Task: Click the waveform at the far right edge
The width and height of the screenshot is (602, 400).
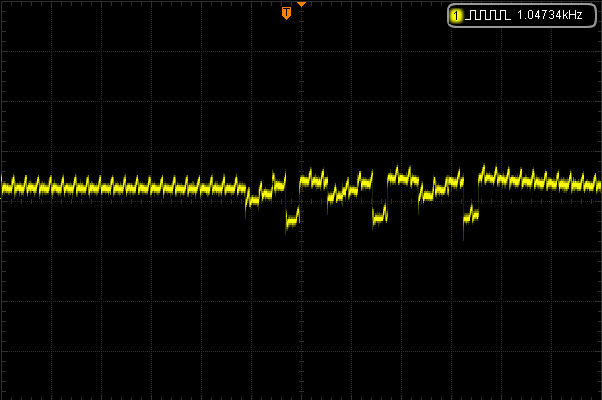Action: coord(594,184)
